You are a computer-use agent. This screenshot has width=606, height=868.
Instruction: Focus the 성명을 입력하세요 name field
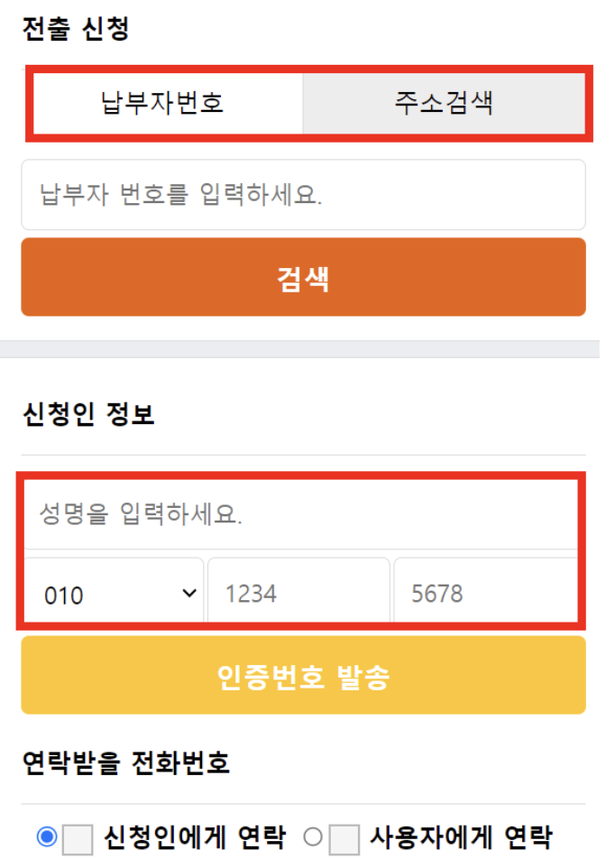[x=303, y=512]
